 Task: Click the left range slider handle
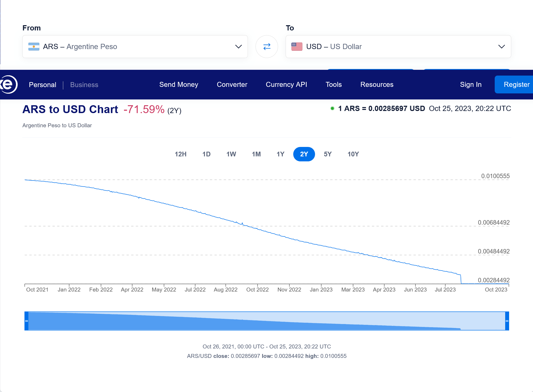click(x=26, y=321)
